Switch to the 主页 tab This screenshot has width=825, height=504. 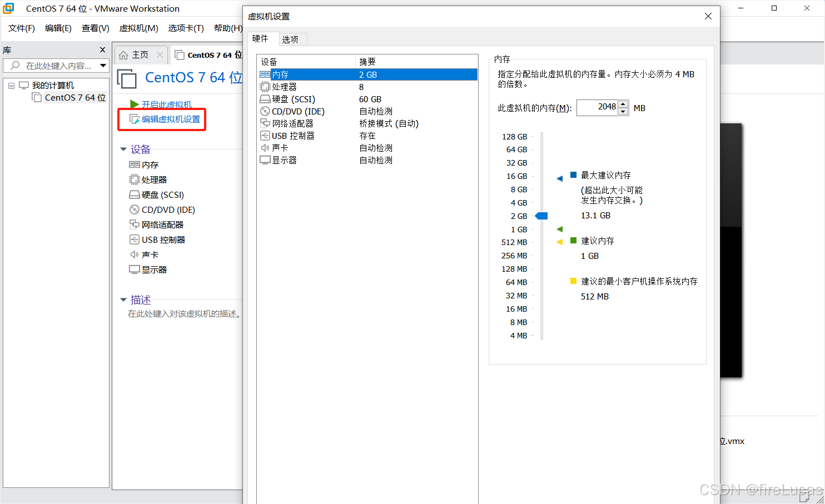tap(140, 54)
